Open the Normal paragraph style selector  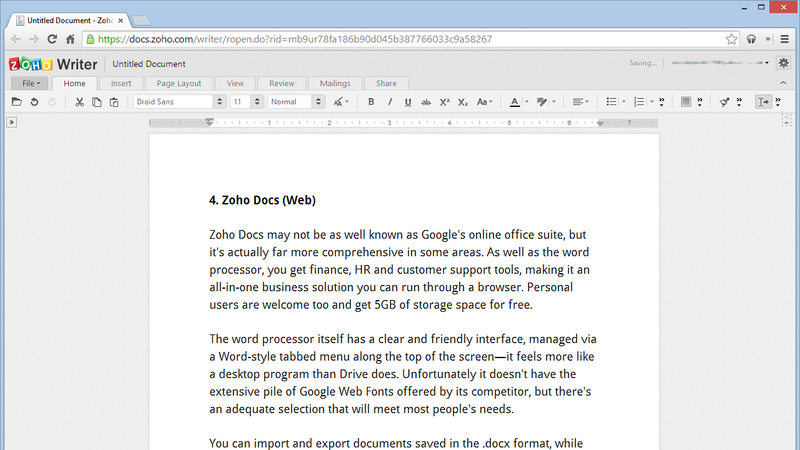tap(296, 102)
